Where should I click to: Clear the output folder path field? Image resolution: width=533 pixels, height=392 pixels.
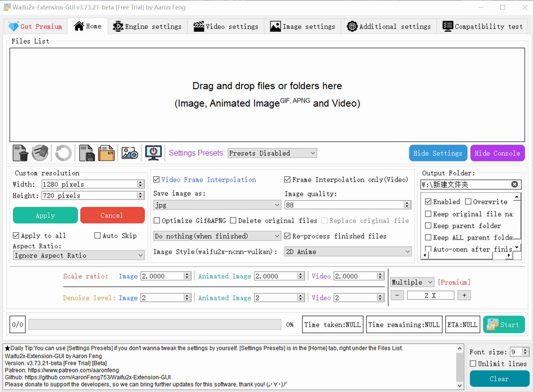point(514,184)
